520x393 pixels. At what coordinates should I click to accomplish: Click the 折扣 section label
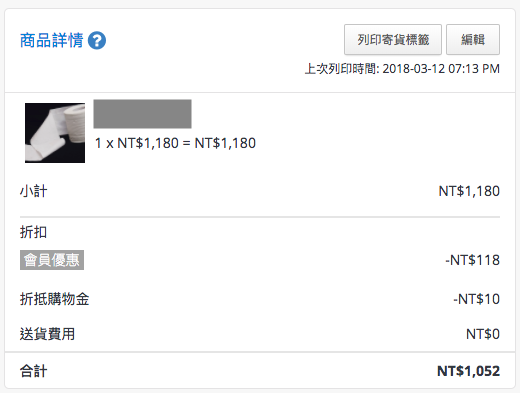tap(33, 232)
